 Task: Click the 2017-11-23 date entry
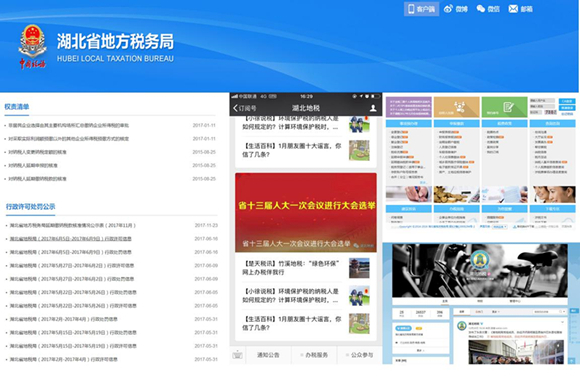click(x=206, y=225)
